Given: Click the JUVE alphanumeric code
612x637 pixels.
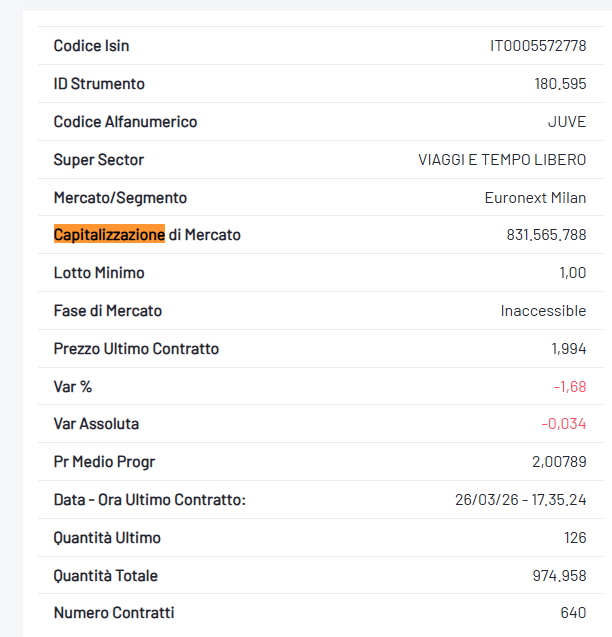Looking at the screenshot, I should click(567, 122).
